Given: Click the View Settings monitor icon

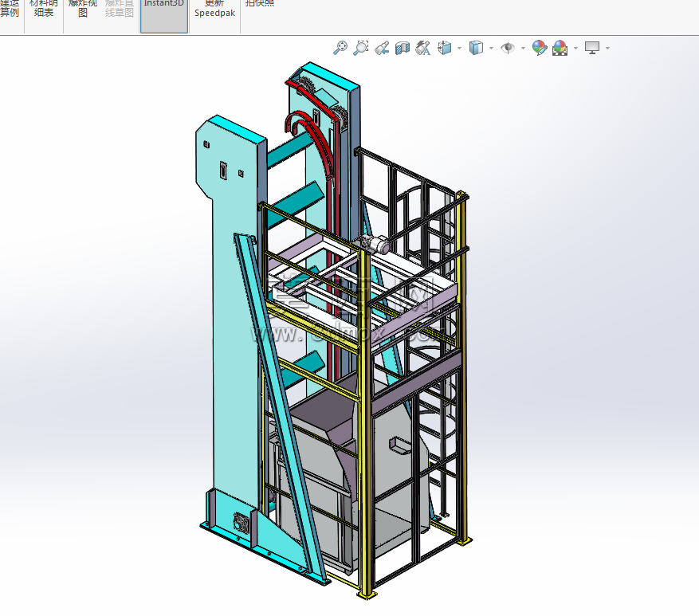Looking at the screenshot, I should tap(592, 48).
